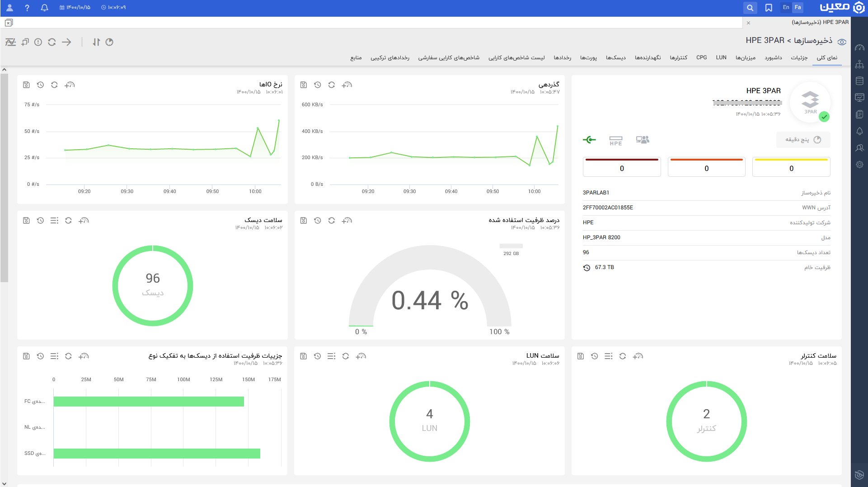
Task: Open the notifications bell in top bar
Action: coord(44,8)
